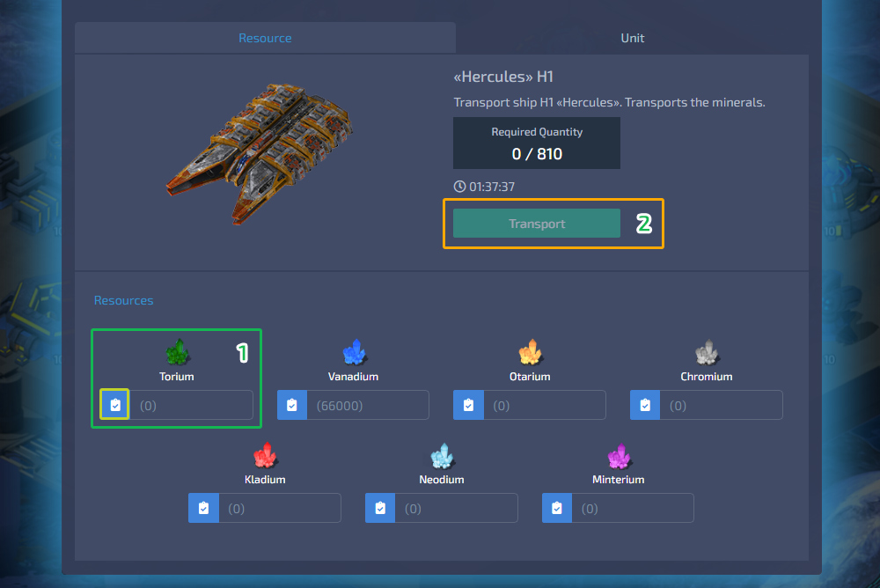The width and height of the screenshot is (880, 588).
Task: Click the Vanadium label text
Action: [353, 376]
